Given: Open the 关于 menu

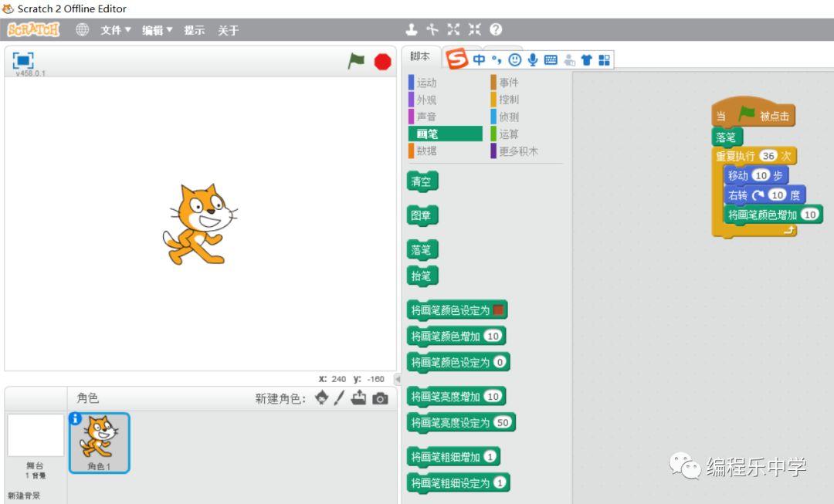Looking at the screenshot, I should [x=228, y=30].
